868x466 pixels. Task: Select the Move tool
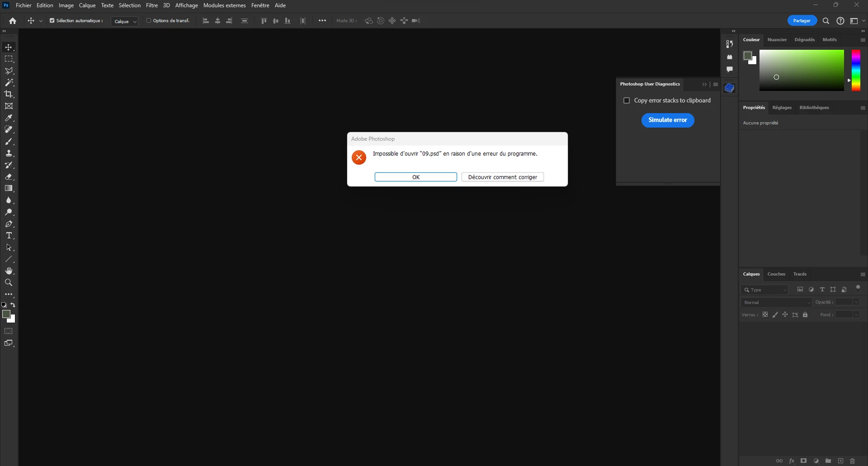(x=9, y=48)
